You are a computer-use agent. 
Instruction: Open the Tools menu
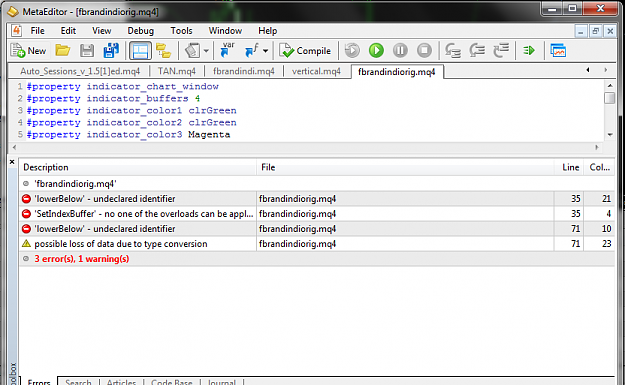[181, 31]
